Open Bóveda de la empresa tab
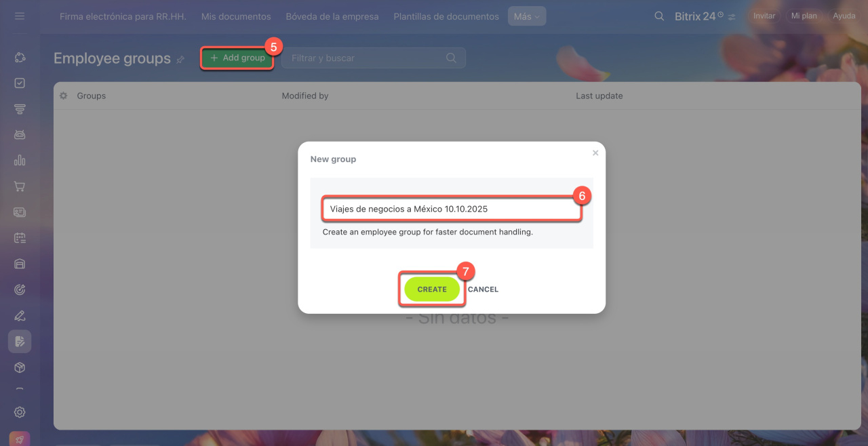 [x=332, y=16]
